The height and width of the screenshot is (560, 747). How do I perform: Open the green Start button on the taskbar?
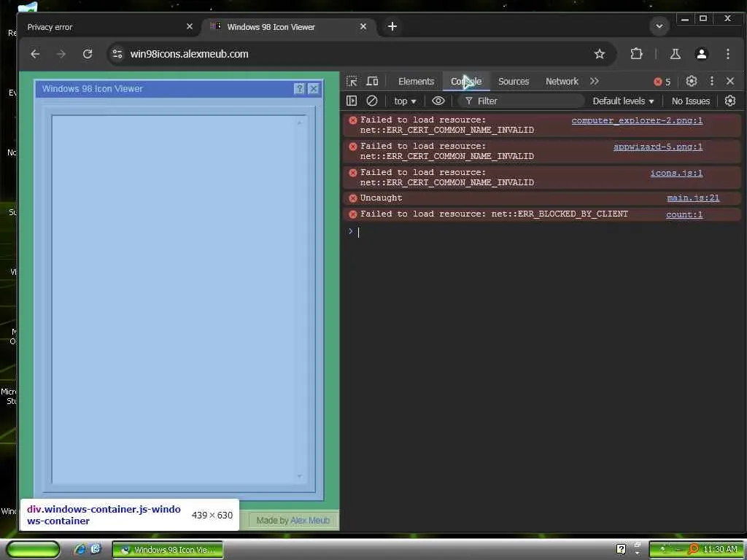33,550
